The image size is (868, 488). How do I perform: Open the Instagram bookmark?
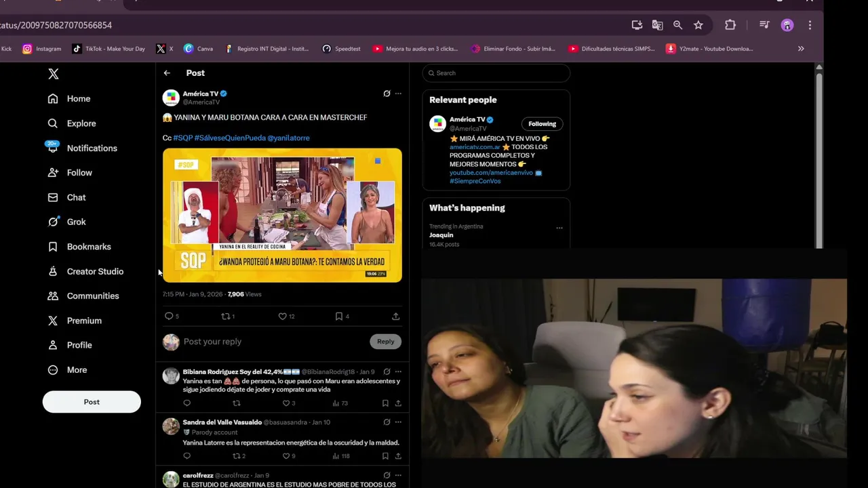click(42, 49)
